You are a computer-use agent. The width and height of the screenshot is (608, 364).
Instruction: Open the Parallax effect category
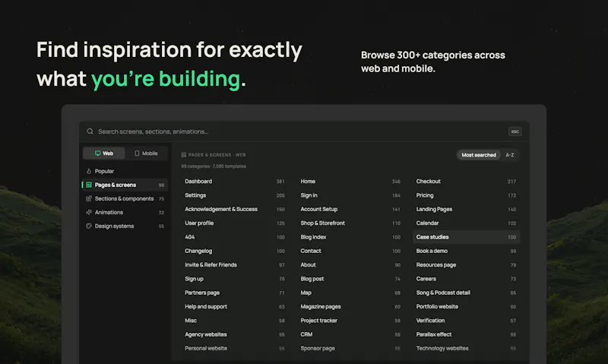(466, 334)
